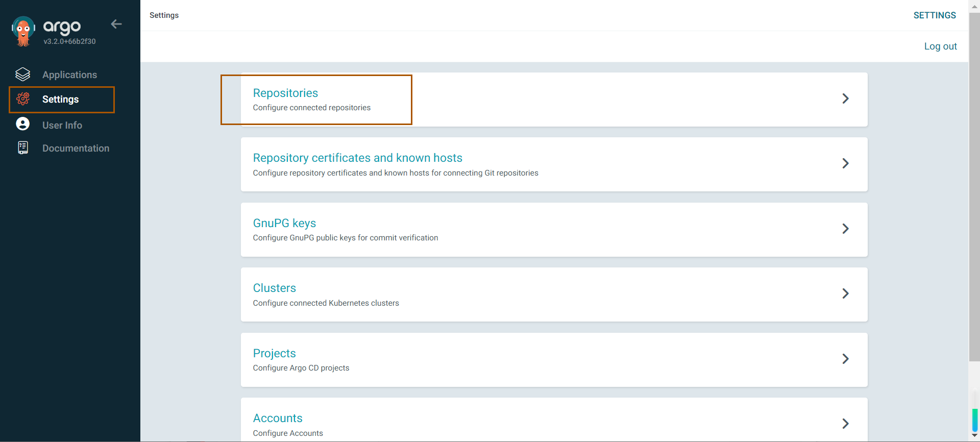The image size is (980, 442).
Task: Open the Documentation sidebar item
Action: click(76, 148)
